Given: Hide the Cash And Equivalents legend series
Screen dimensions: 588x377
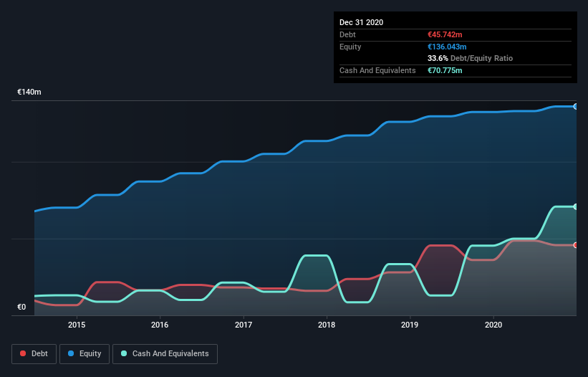Looking at the screenshot, I should click(x=164, y=354).
